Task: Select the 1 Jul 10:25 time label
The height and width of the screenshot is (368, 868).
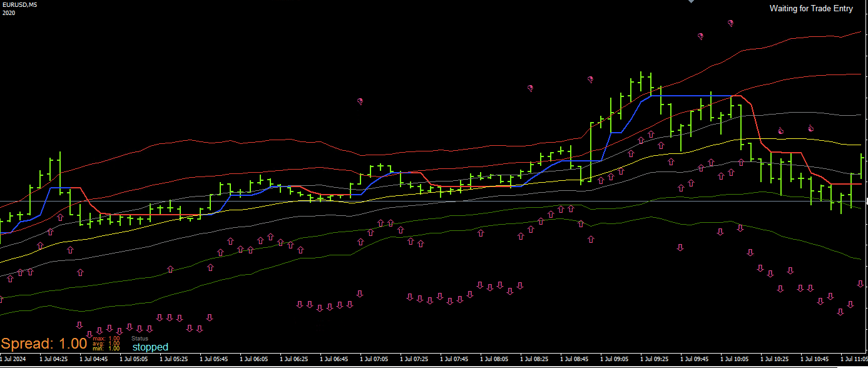Action: 775,360
